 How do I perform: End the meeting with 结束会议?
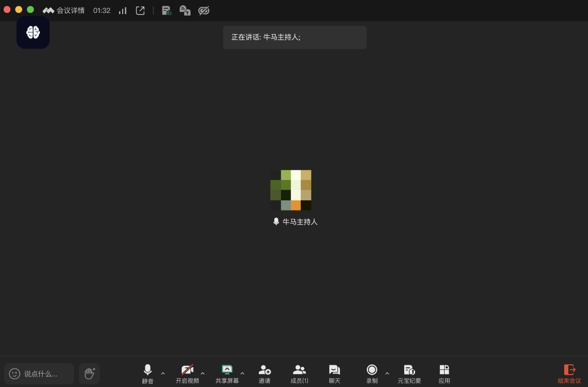(x=569, y=373)
